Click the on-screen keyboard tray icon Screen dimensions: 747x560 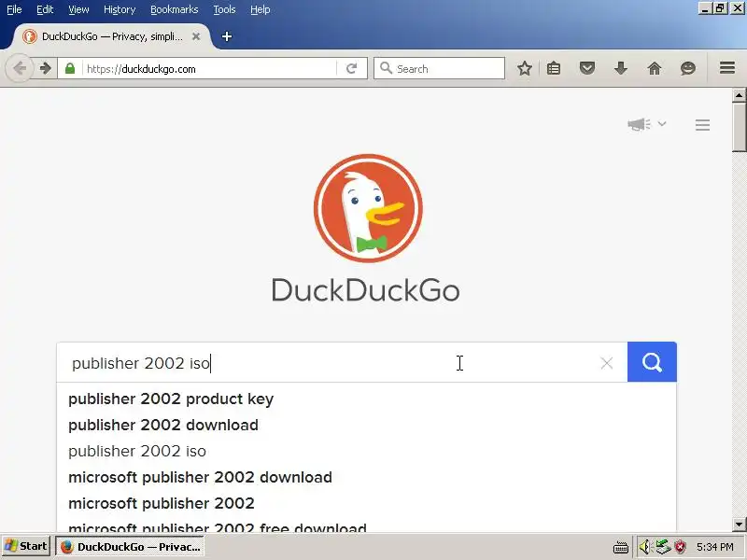(x=621, y=547)
